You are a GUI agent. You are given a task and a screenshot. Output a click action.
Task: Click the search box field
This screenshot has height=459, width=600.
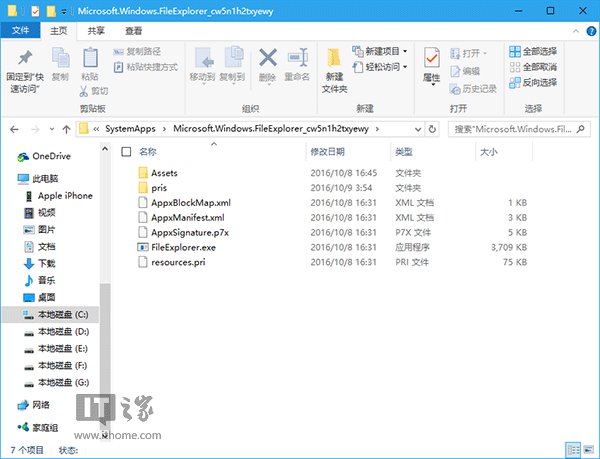pyautogui.click(x=519, y=129)
